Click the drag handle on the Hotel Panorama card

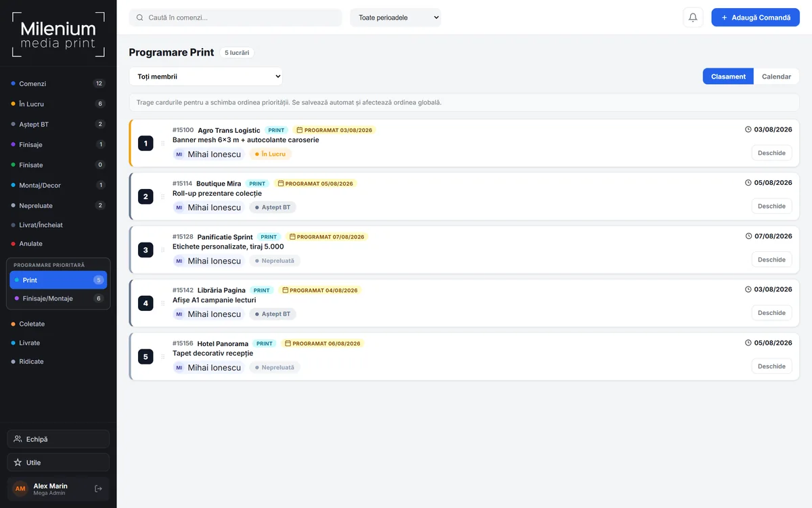point(162,356)
